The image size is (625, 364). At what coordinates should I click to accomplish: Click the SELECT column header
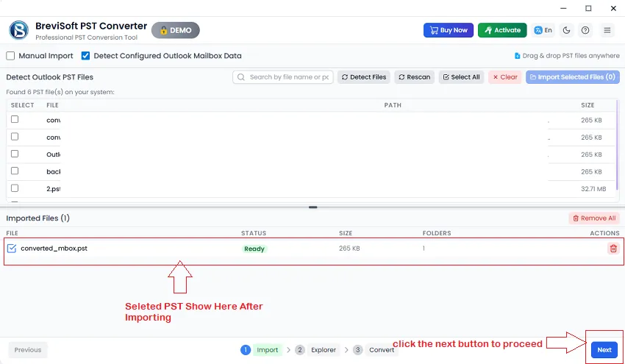(x=22, y=105)
